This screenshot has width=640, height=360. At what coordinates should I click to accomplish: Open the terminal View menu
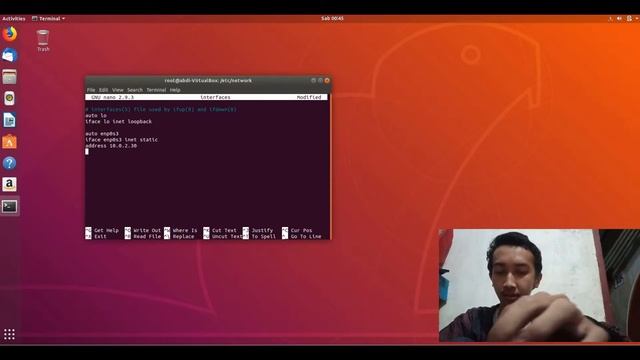click(118, 90)
